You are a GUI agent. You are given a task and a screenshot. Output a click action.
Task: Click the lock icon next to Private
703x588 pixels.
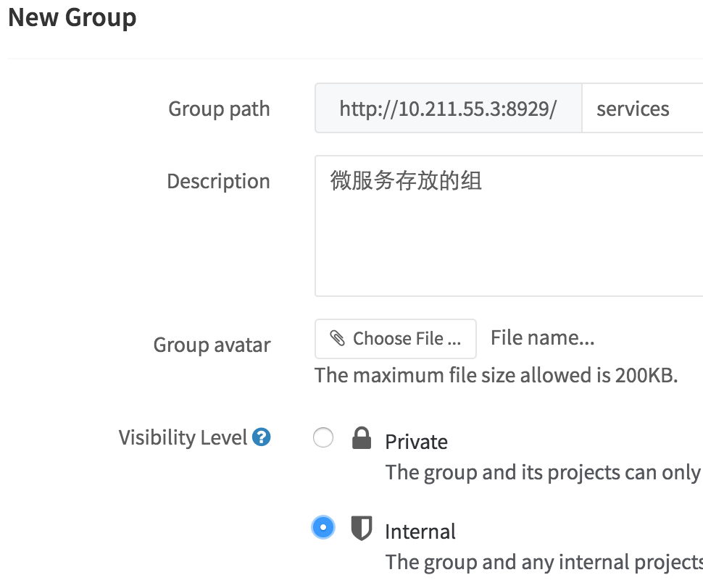click(362, 438)
